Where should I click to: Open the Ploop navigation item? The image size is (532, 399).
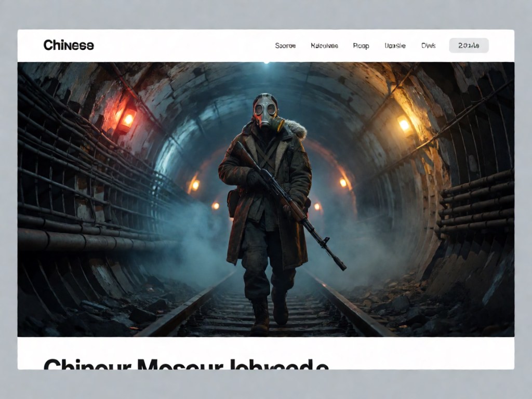361,46
